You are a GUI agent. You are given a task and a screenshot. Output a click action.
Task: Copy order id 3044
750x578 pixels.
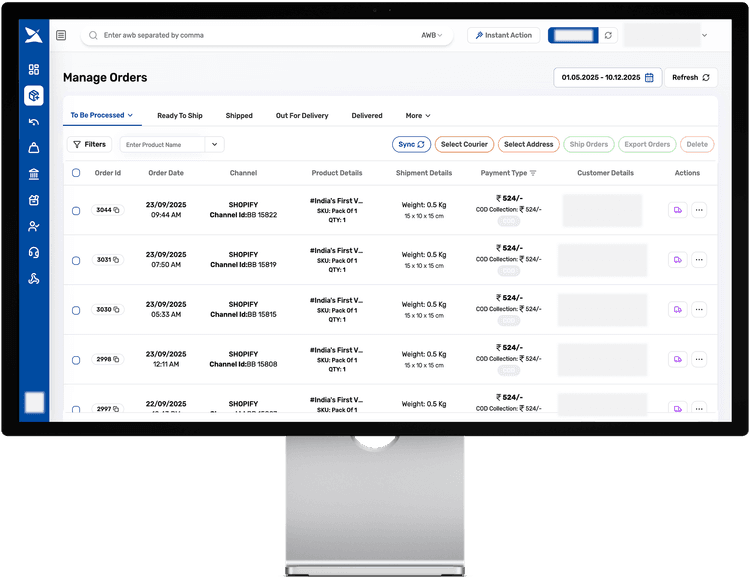coord(116,210)
